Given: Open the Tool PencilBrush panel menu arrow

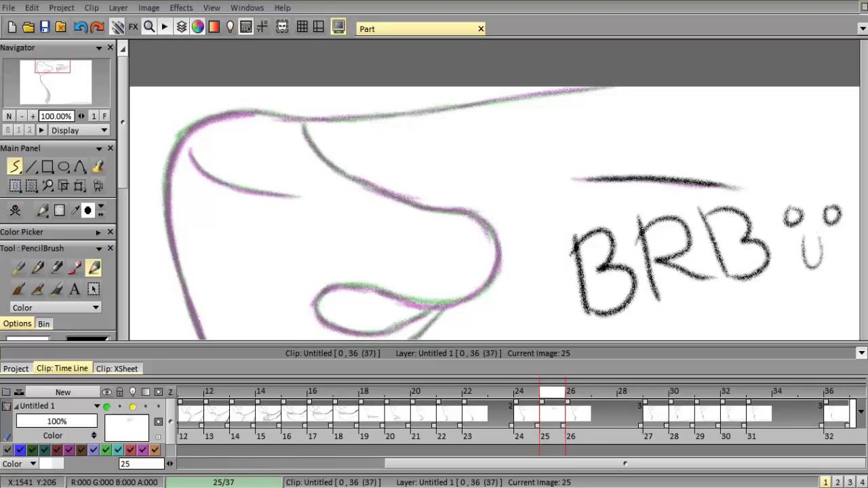Looking at the screenshot, I should (99, 248).
